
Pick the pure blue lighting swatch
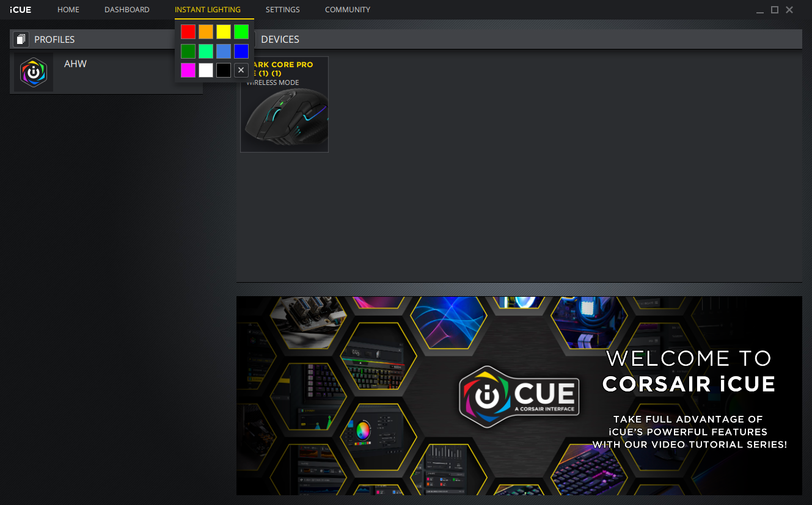point(241,51)
